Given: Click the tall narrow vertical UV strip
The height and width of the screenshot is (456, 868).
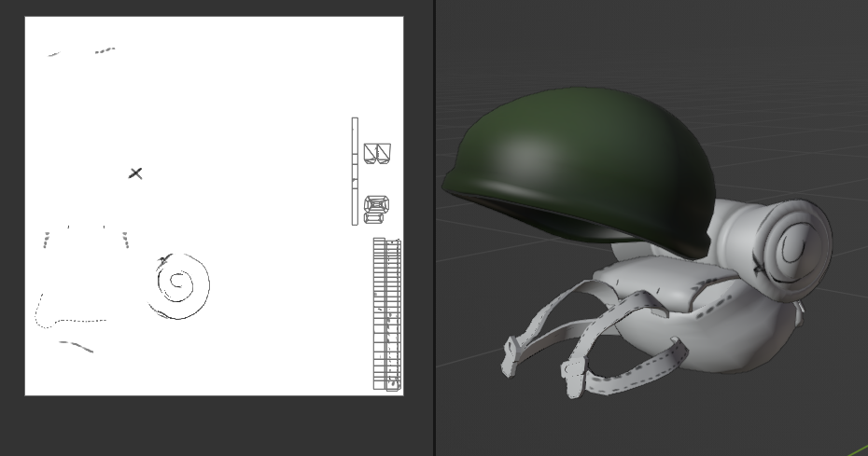Looking at the screenshot, I should point(355,171).
